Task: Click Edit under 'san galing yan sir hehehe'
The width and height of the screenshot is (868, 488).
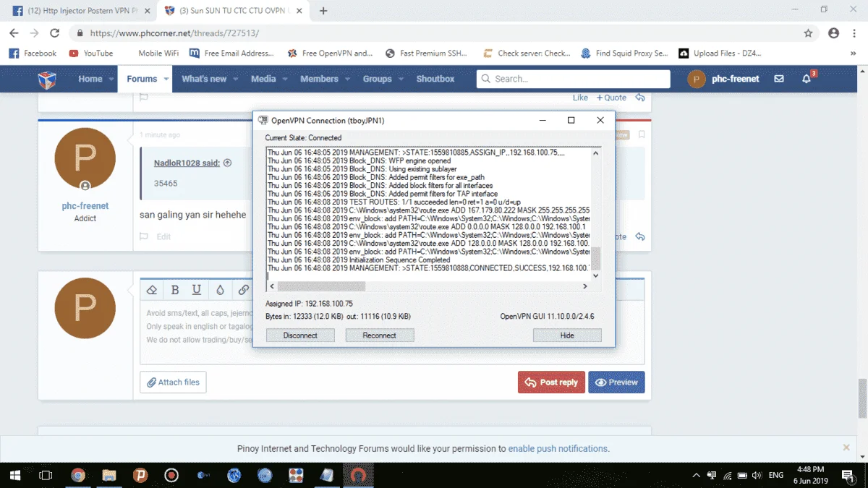Action: point(163,236)
